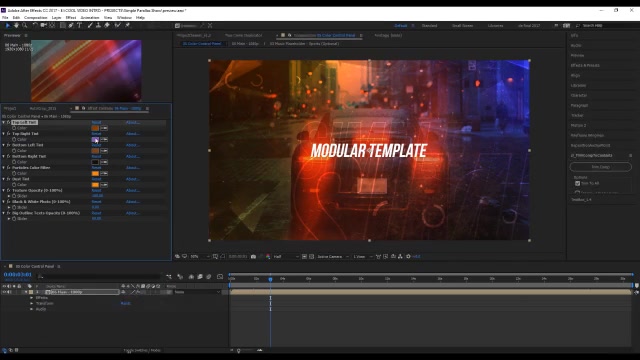Open the viewer resolution dropdown showing Half
The width and height of the screenshot is (640, 360).
[286, 257]
